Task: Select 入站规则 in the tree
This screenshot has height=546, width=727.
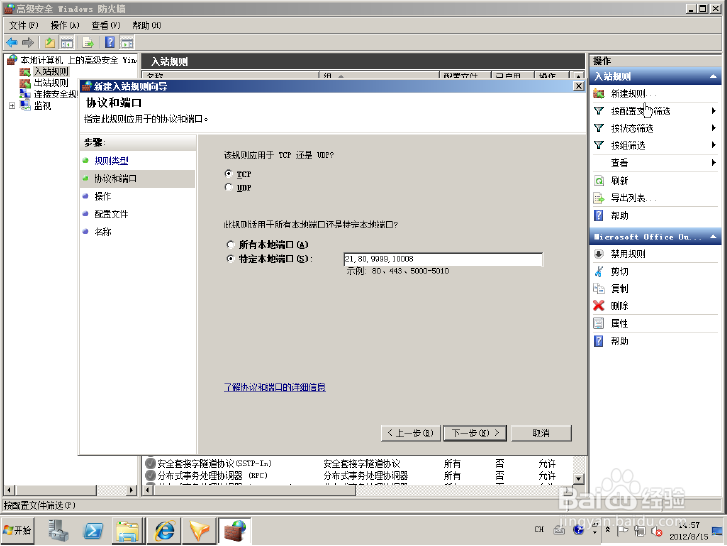Action: click(x=51, y=71)
